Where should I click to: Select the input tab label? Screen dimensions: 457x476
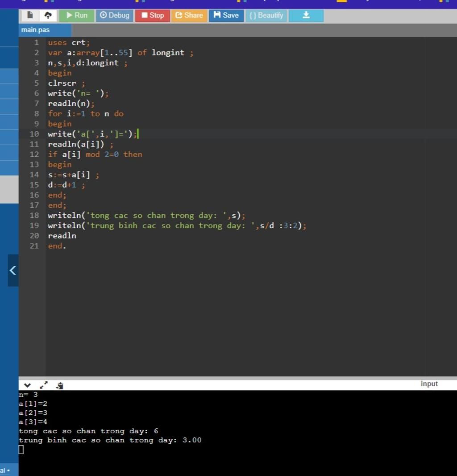(429, 384)
